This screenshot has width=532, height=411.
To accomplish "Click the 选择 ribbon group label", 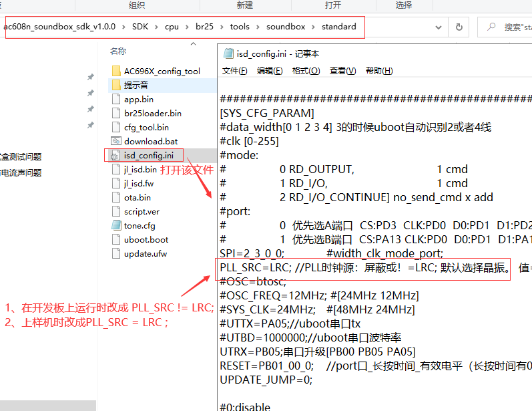I will coord(404,5).
